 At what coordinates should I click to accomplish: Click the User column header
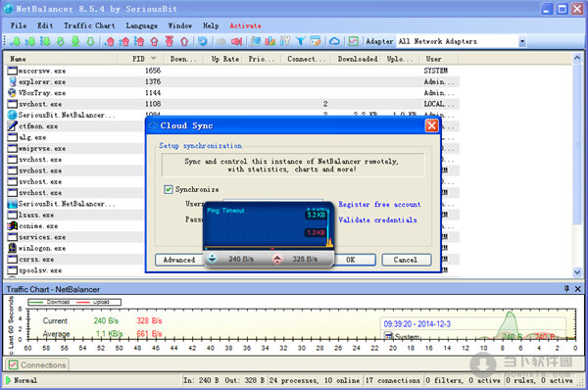click(x=439, y=59)
